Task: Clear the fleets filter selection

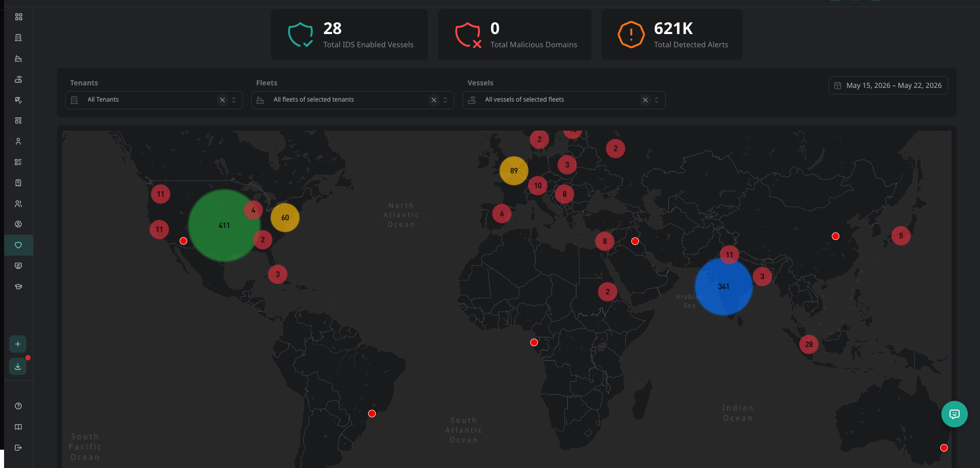Action: [434, 100]
